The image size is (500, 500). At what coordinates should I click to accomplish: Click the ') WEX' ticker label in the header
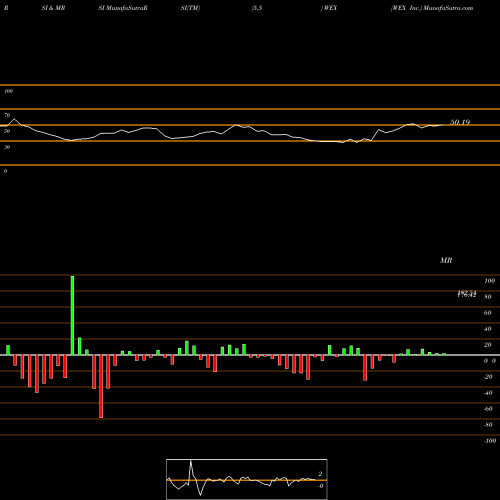coord(329,8)
